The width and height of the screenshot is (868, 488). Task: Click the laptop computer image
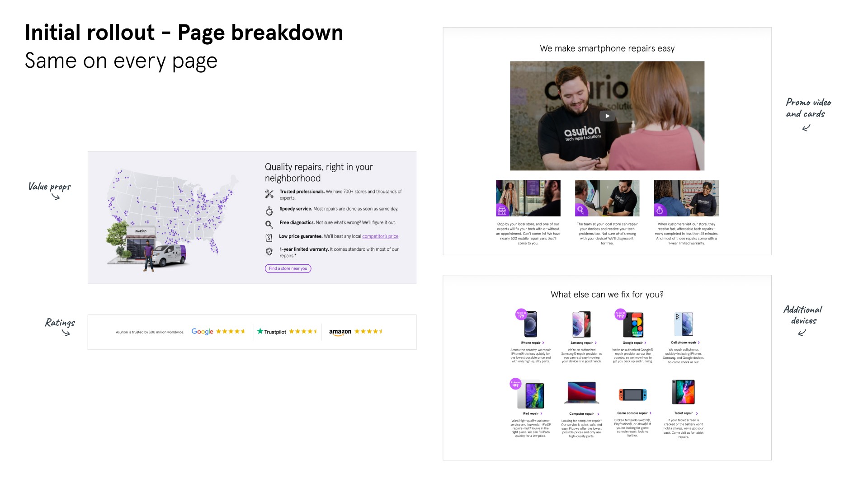point(582,393)
